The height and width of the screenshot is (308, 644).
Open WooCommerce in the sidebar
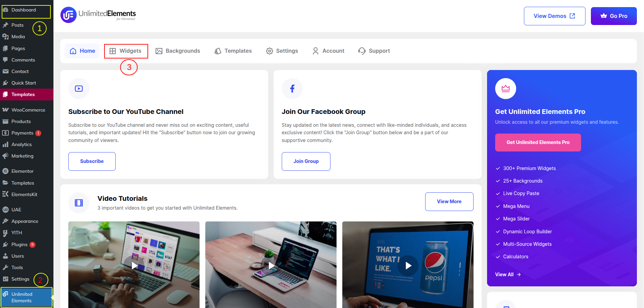(28, 110)
